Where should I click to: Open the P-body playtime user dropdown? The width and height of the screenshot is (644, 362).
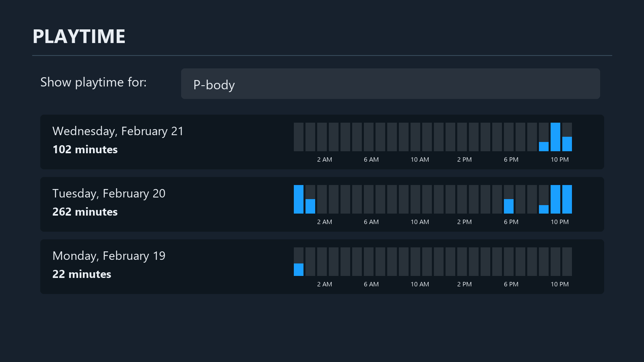[390, 84]
